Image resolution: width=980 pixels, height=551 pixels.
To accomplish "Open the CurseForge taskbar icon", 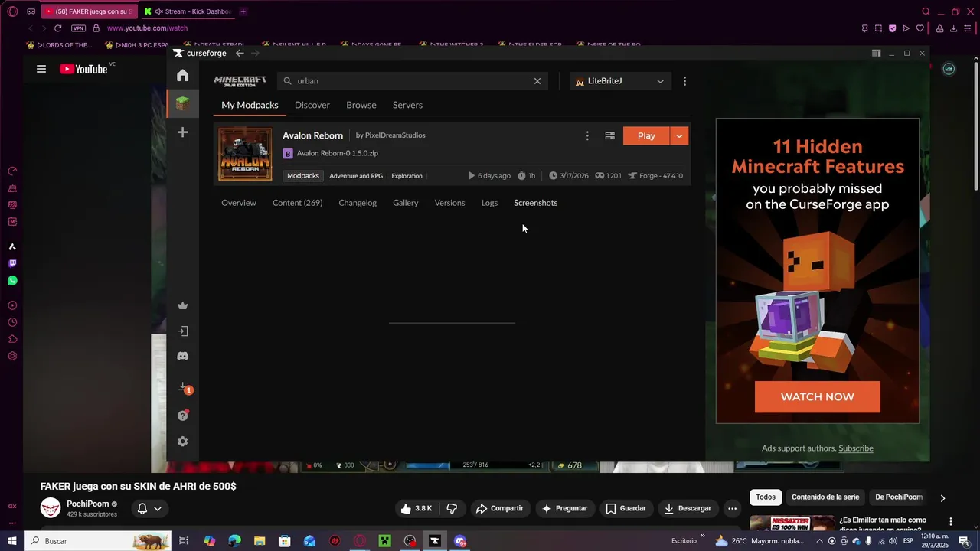I will [x=435, y=541].
